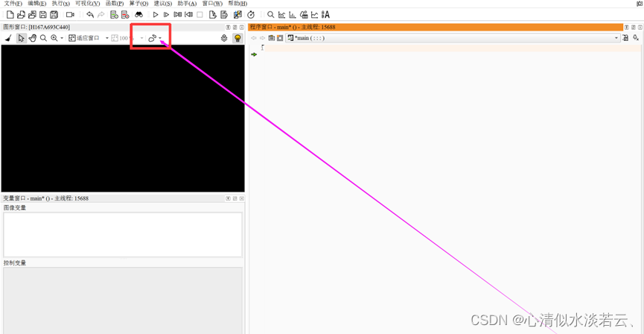
Task: Click the Save All double floppy icon
Action: click(54, 15)
